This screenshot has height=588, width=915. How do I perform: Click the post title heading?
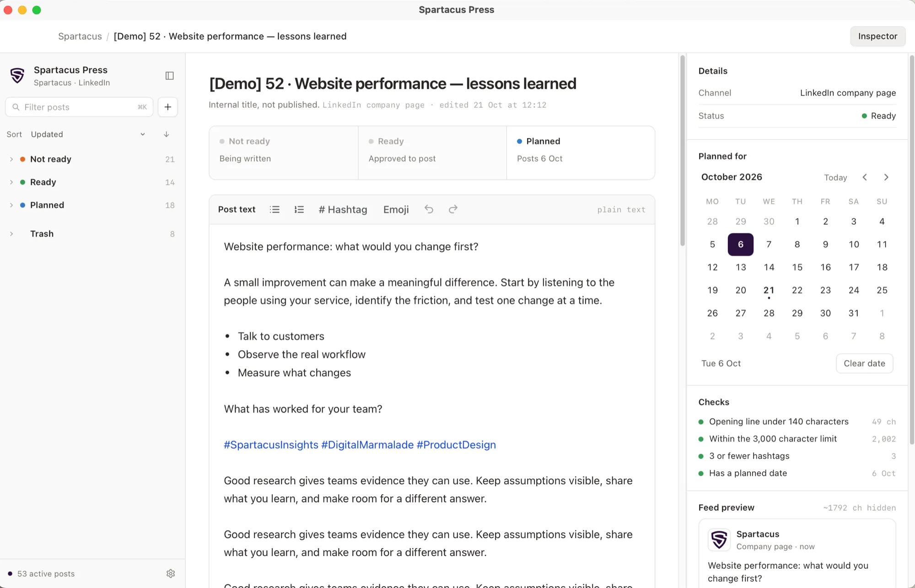point(393,84)
